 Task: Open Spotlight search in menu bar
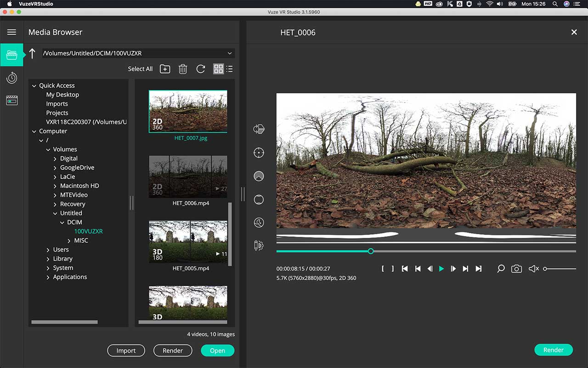point(555,4)
